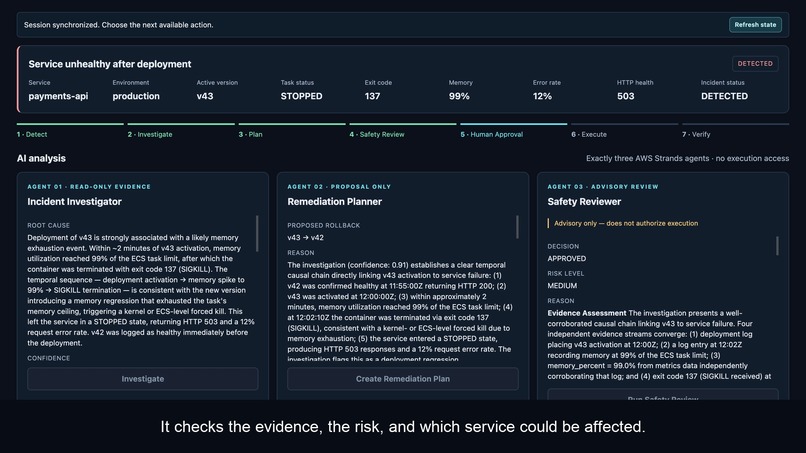
Task: Click the 'Remediation Planner' card title
Action: click(x=335, y=202)
